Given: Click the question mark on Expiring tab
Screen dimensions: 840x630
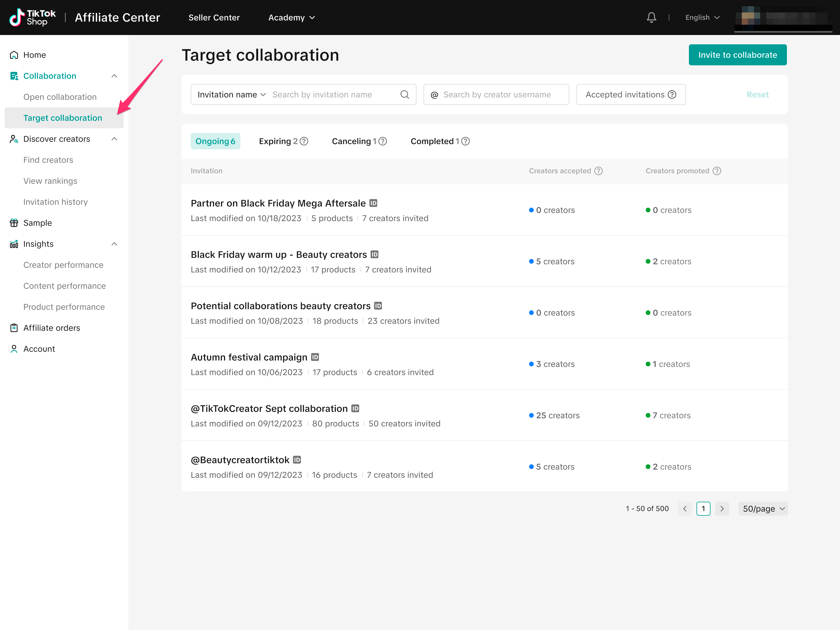Looking at the screenshot, I should point(304,141).
